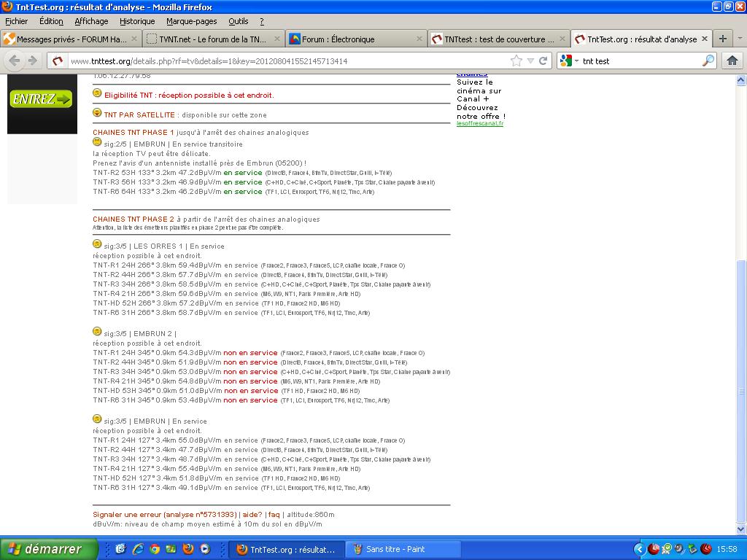Close the Forum : Électronique tab
Image resolution: width=747 pixels, height=560 pixels.
(419, 39)
